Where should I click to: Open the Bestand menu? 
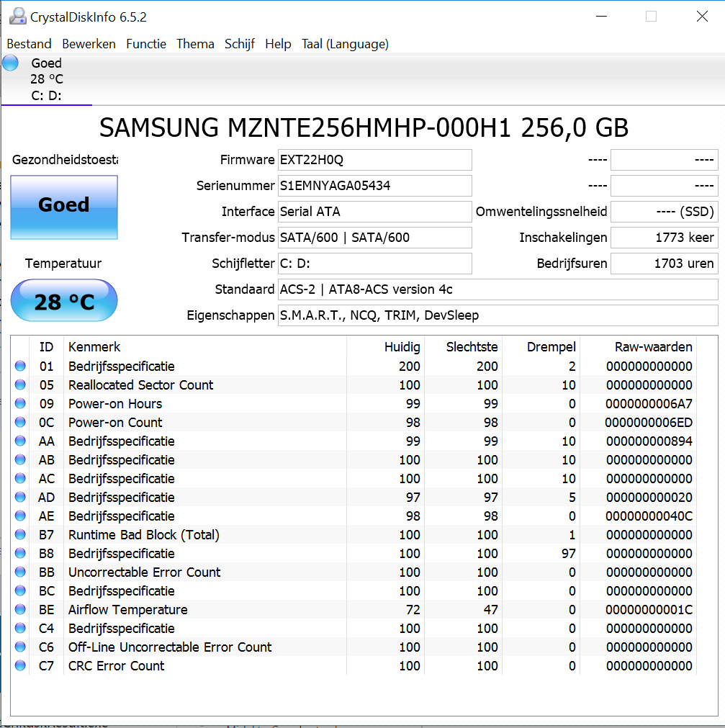29,44
